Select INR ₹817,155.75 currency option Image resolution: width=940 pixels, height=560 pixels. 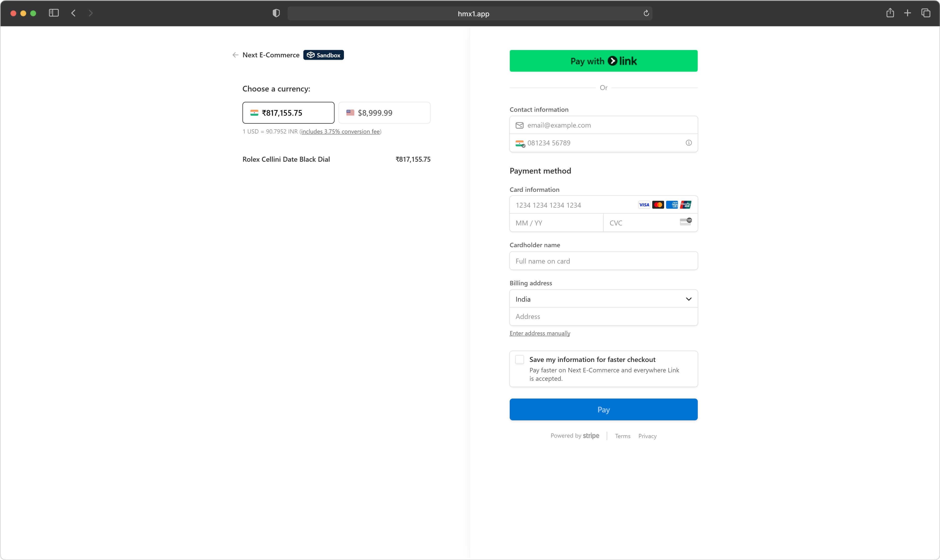[x=288, y=113]
